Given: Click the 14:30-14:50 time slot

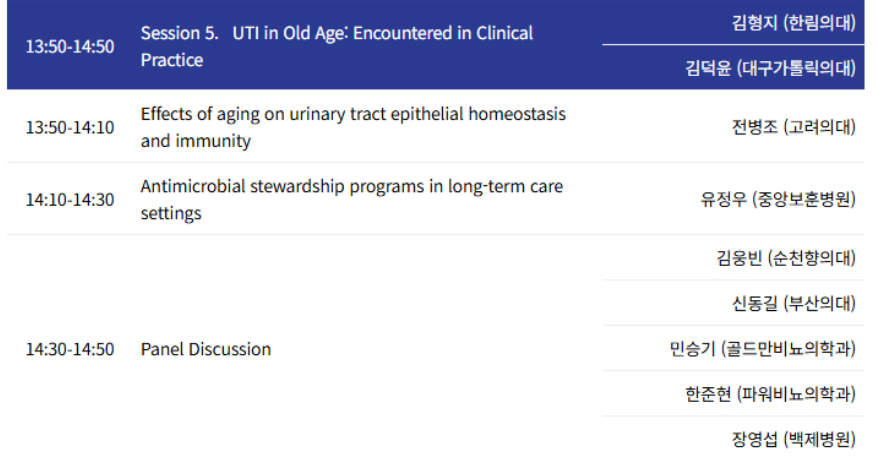Looking at the screenshot, I should 70,349.
